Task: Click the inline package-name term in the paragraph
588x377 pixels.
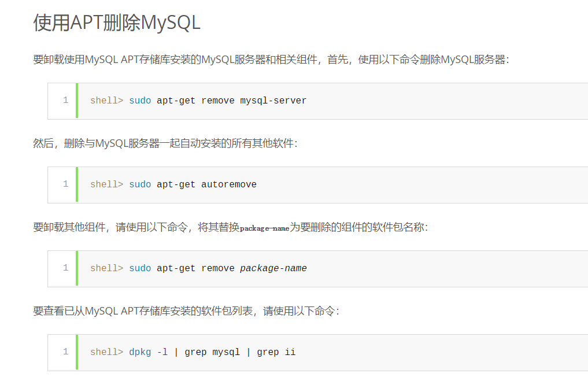Action: pos(264,228)
